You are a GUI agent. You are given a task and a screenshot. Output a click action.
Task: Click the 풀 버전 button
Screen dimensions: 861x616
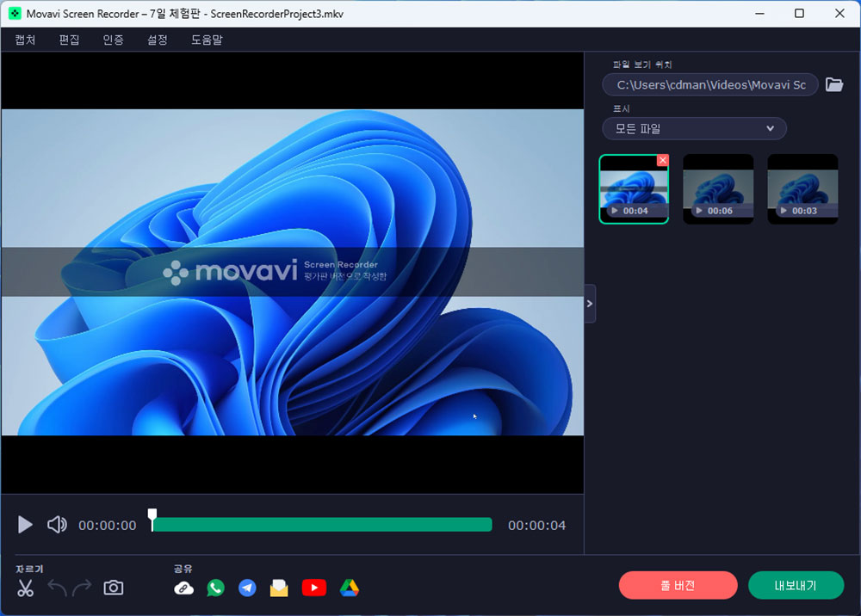(678, 585)
